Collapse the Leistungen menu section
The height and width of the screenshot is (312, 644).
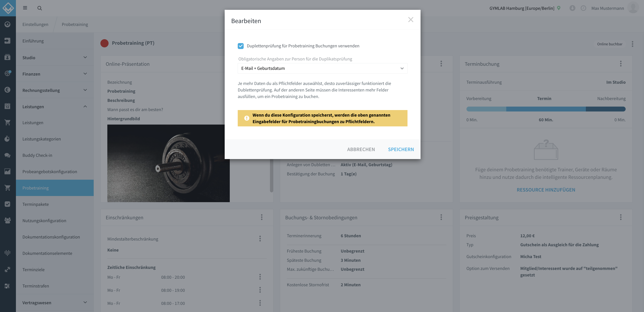click(55, 107)
